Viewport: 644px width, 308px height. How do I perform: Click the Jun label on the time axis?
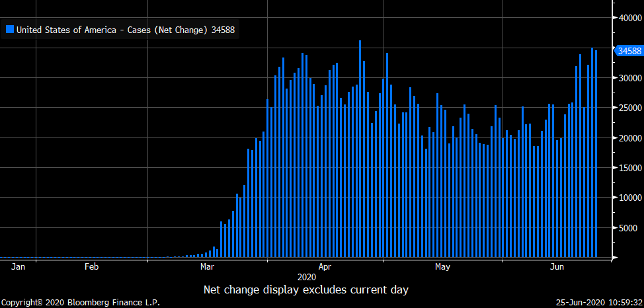tap(557, 267)
